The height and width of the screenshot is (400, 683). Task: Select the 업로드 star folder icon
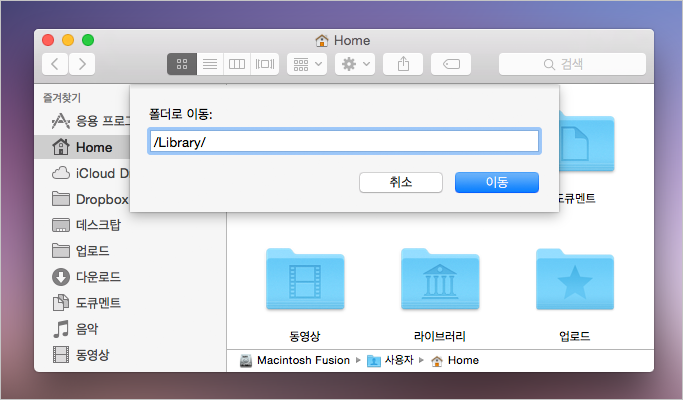pyautogui.click(x=575, y=279)
